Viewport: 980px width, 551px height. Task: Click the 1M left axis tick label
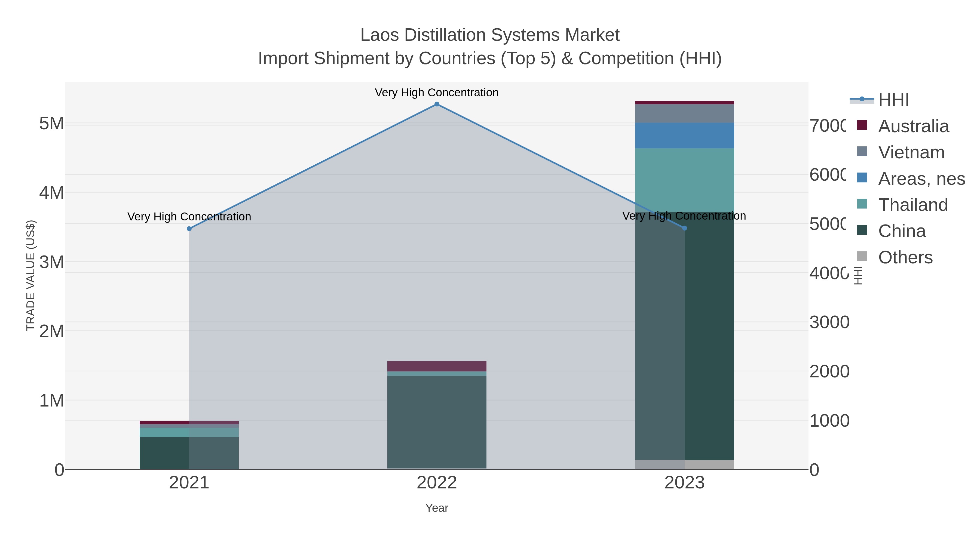pos(52,401)
